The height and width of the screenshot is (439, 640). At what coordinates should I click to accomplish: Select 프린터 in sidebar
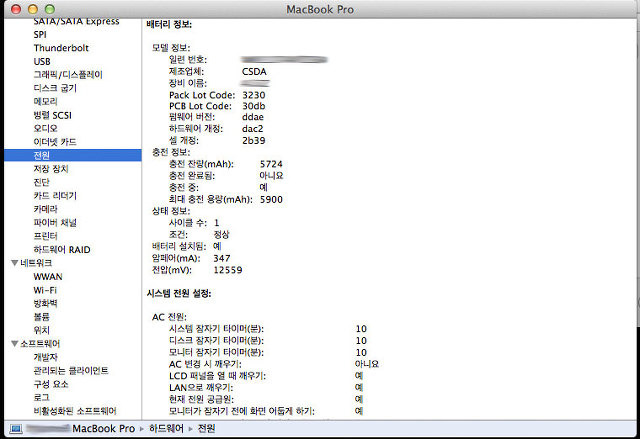coord(45,236)
